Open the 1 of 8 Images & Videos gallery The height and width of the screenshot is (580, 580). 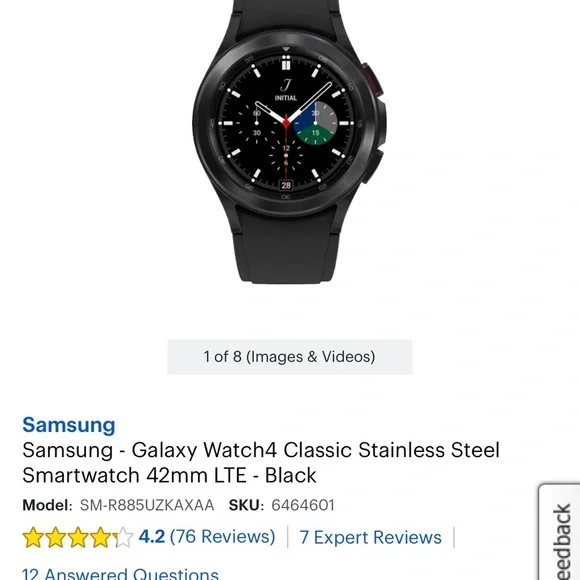coord(290,357)
